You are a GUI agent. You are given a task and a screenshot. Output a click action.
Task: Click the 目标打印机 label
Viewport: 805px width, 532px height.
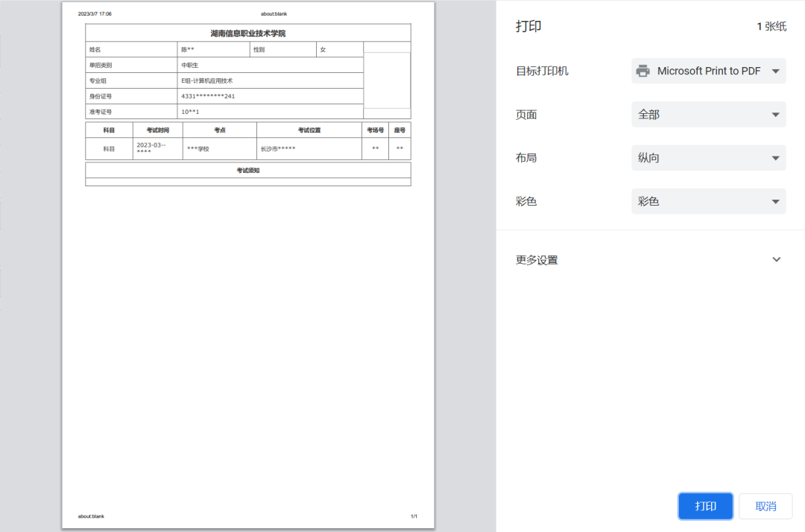[542, 72]
